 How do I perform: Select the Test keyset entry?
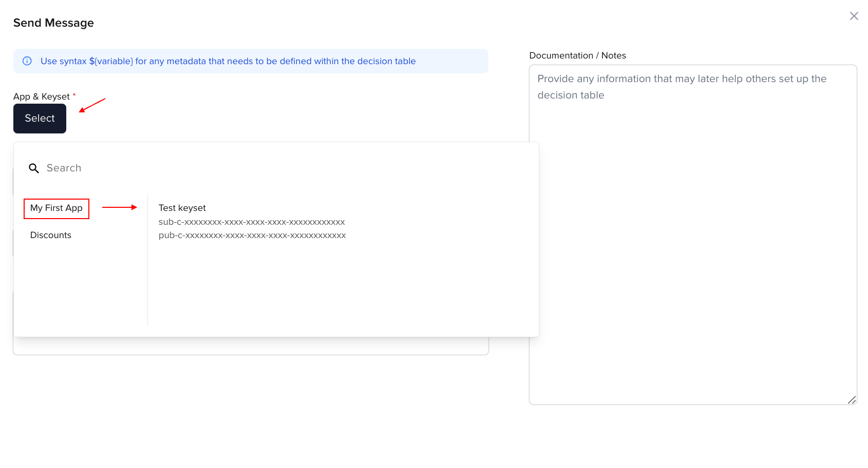(182, 208)
